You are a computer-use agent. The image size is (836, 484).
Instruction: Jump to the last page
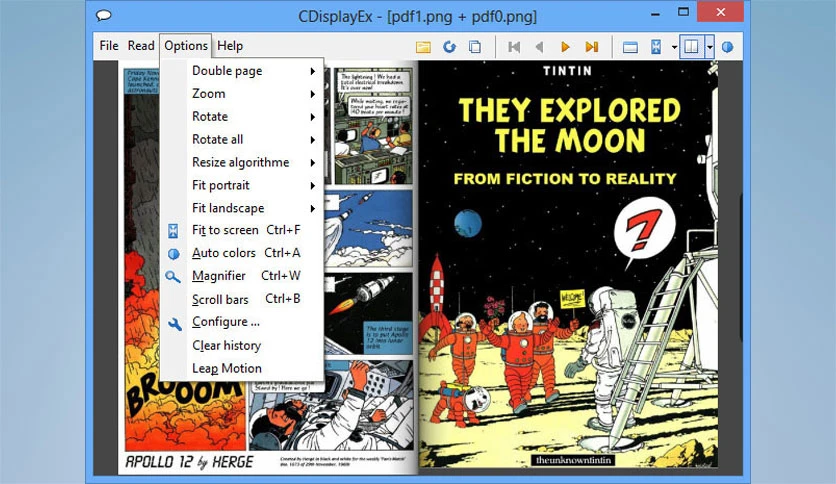tap(591, 47)
